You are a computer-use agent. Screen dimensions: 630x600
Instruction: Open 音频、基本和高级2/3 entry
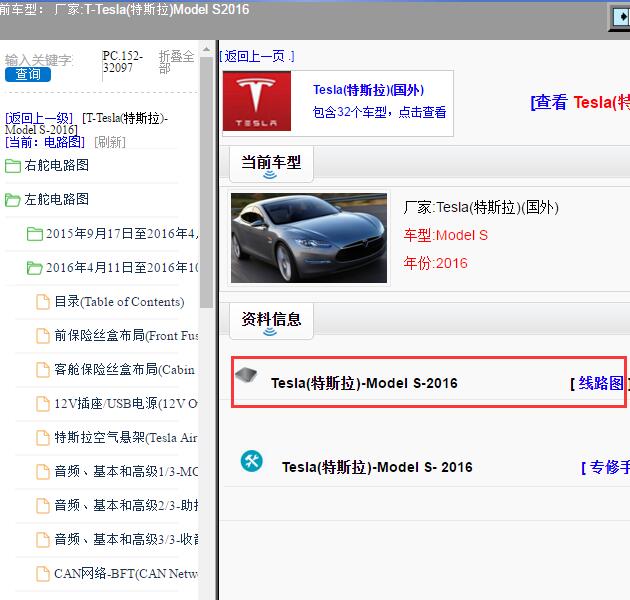coord(126,505)
